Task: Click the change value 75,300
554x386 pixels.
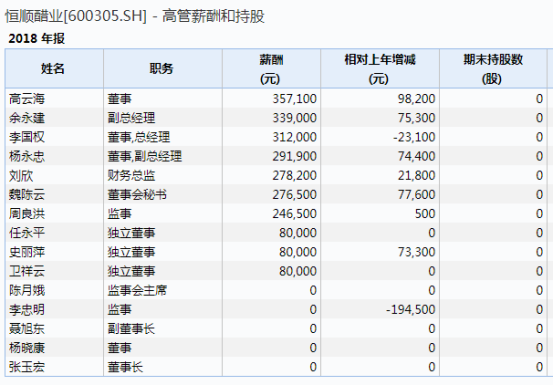Action: coord(417,118)
